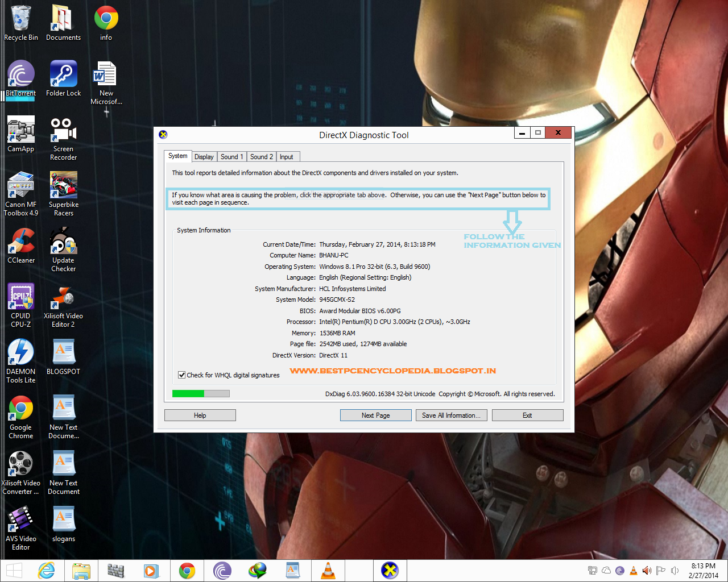728x582 pixels.
Task: Click the DirectX Version value DirectX 11
Action: [x=333, y=355]
